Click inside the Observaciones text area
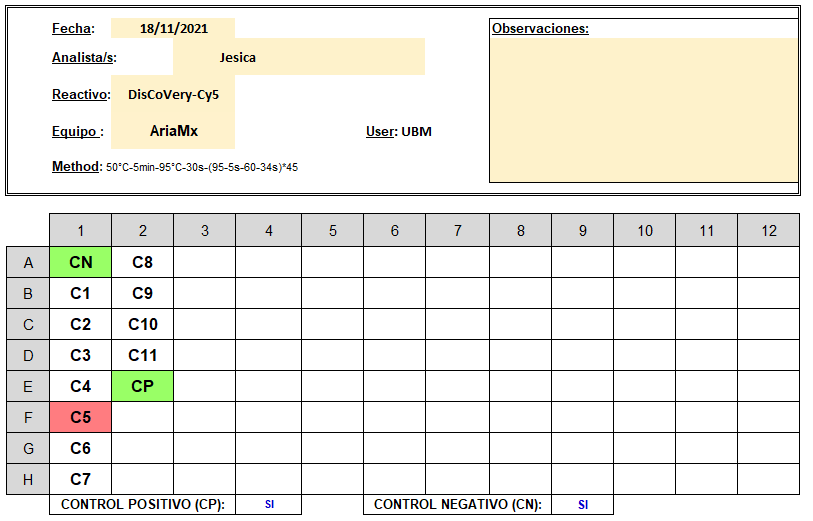 (643, 109)
